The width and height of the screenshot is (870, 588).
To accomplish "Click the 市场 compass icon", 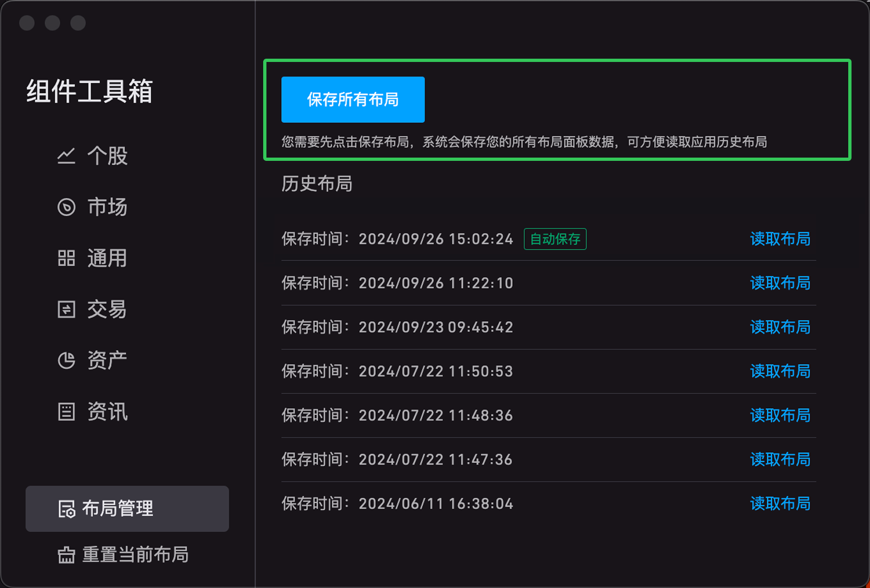I will click(66, 207).
